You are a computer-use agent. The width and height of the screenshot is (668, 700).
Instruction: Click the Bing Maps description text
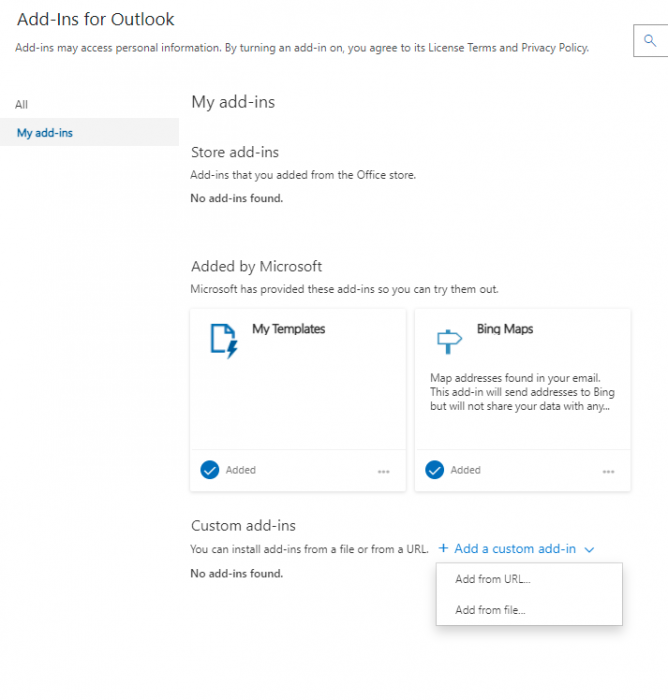coord(521,392)
